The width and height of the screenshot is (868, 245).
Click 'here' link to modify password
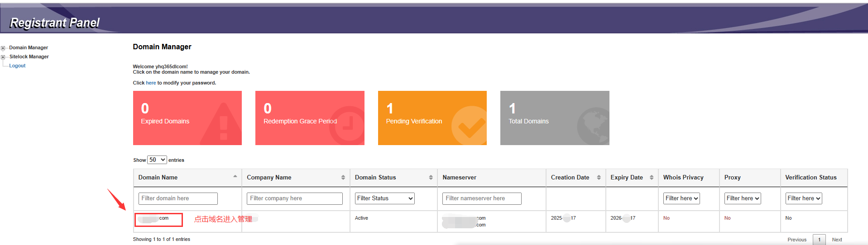click(151, 83)
